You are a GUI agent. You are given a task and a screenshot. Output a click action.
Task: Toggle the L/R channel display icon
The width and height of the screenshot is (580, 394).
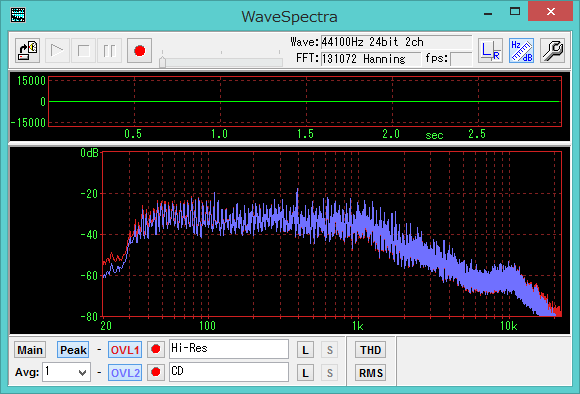click(x=490, y=51)
